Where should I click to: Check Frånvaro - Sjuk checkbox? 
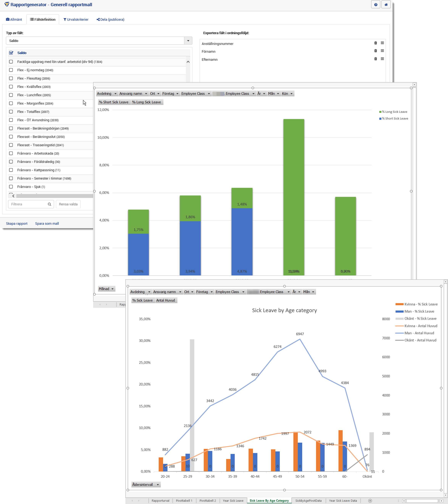click(11, 187)
